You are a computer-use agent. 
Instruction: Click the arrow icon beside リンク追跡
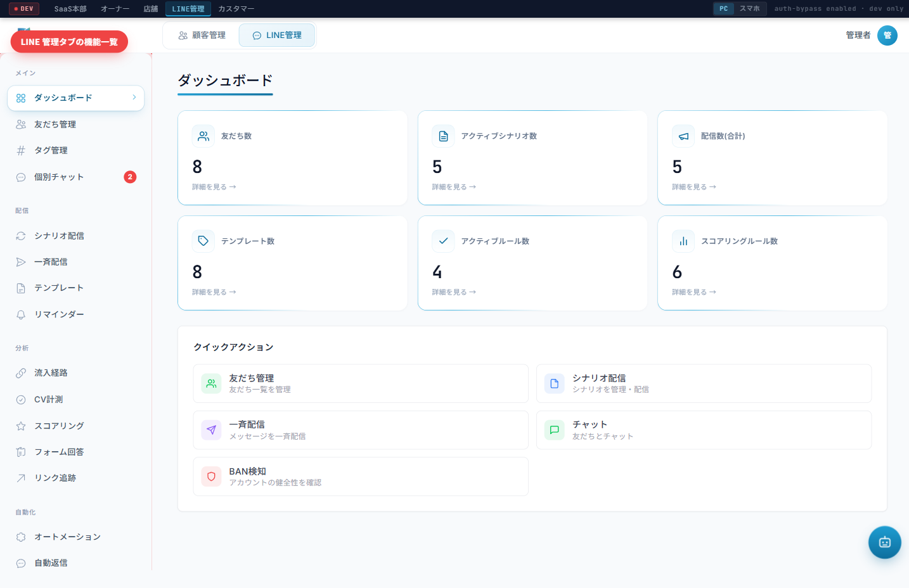point(21,478)
